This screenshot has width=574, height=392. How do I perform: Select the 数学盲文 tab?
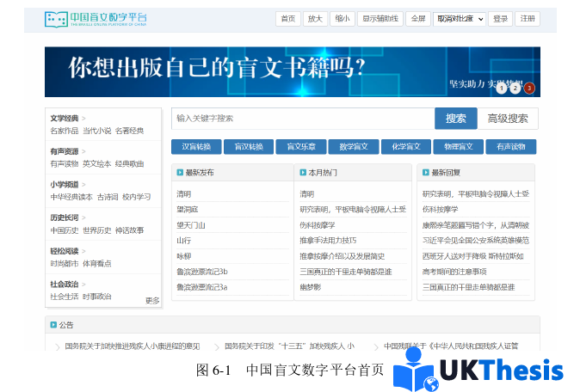click(353, 147)
